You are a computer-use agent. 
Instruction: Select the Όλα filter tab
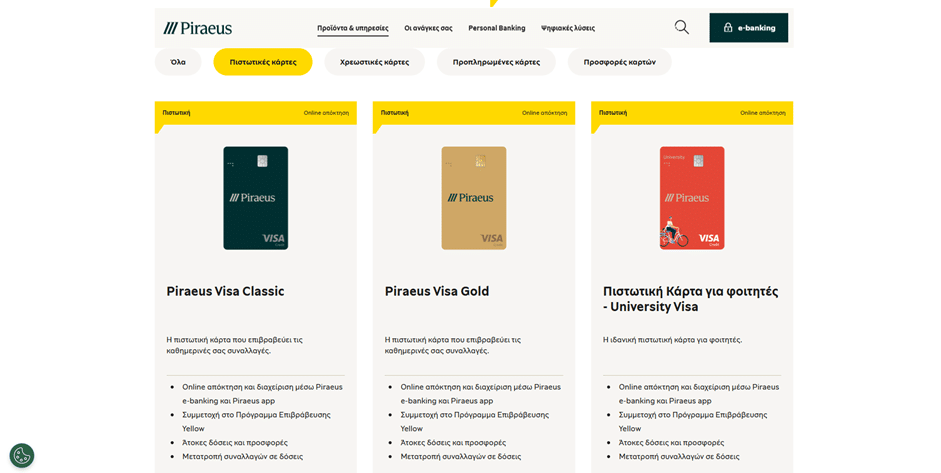click(x=178, y=62)
